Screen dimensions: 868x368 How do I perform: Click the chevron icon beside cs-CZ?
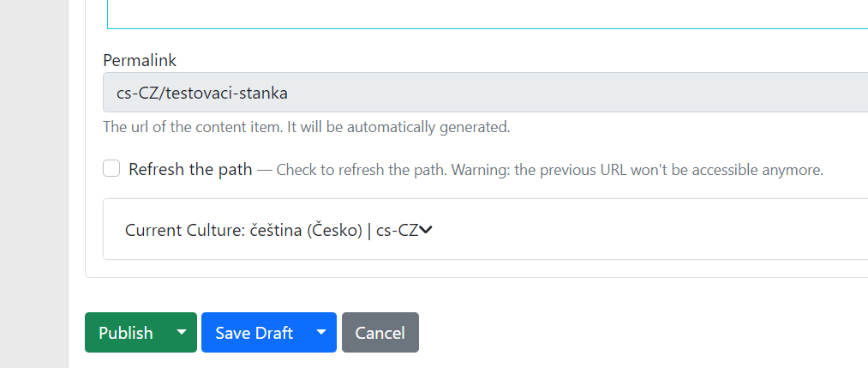point(426,229)
